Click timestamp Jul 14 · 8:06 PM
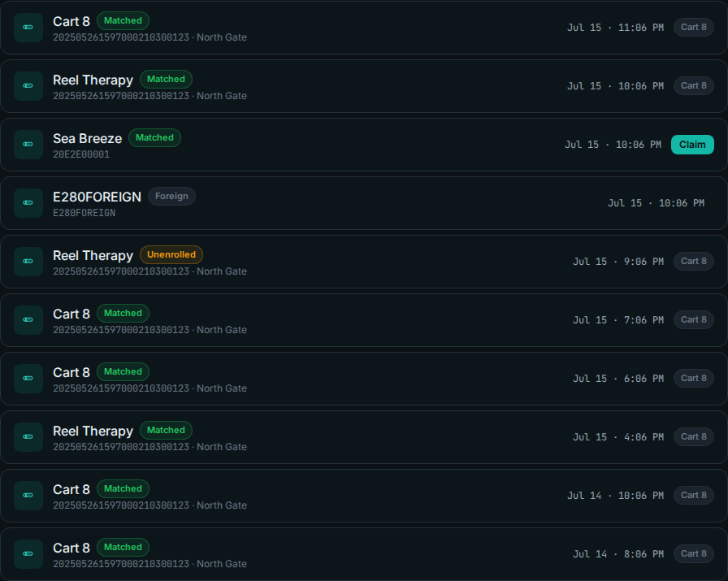This screenshot has width=728, height=581. [618, 554]
